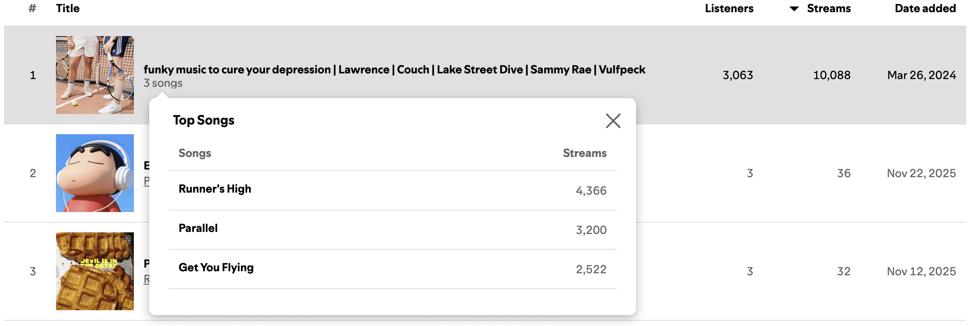The height and width of the screenshot is (326, 980).
Task: Close the Top Songs popup
Action: pos(613,121)
